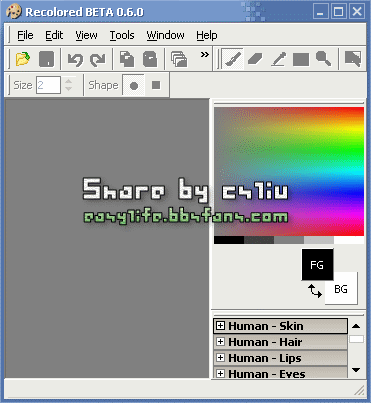Expand the Human - Eyes palette
The image size is (371, 403).
pyautogui.click(x=220, y=373)
